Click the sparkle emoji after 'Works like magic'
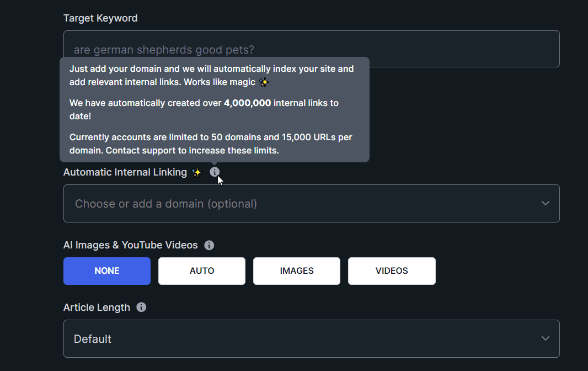The height and width of the screenshot is (371, 588). point(264,82)
